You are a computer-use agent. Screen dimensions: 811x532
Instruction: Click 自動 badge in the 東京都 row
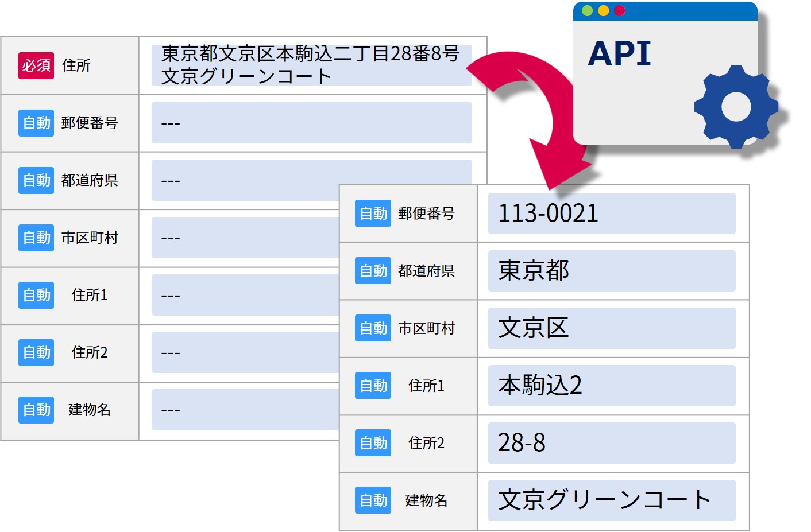point(373,271)
